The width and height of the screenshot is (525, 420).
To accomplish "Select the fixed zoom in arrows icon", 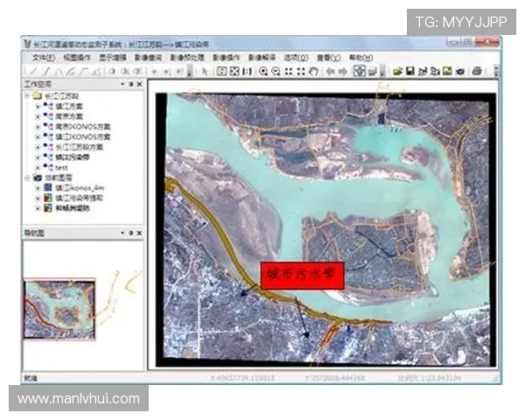I will (288, 72).
